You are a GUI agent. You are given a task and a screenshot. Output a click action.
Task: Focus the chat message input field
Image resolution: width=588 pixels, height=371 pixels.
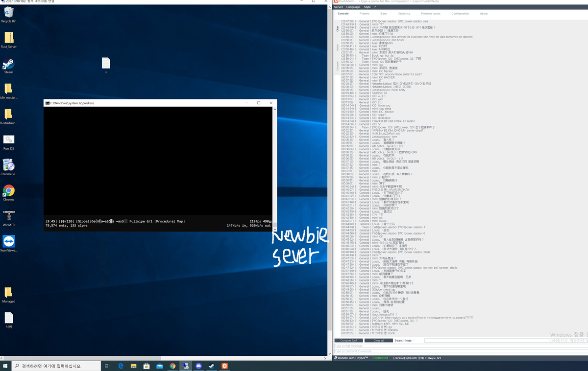(x=461, y=346)
